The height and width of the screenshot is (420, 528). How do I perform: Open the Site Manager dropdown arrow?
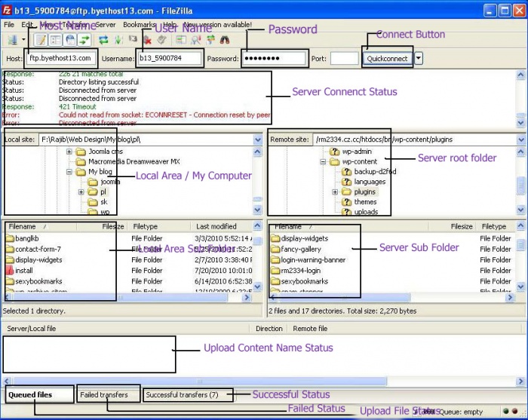pos(23,40)
